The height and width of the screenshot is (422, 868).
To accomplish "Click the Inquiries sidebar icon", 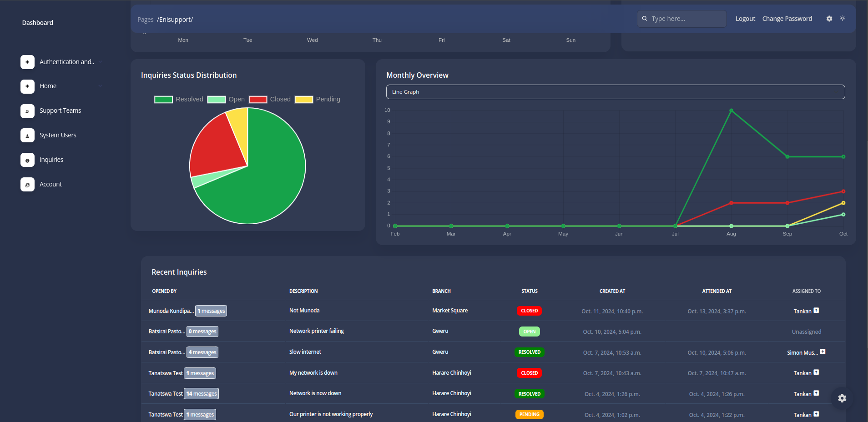I will click(27, 160).
